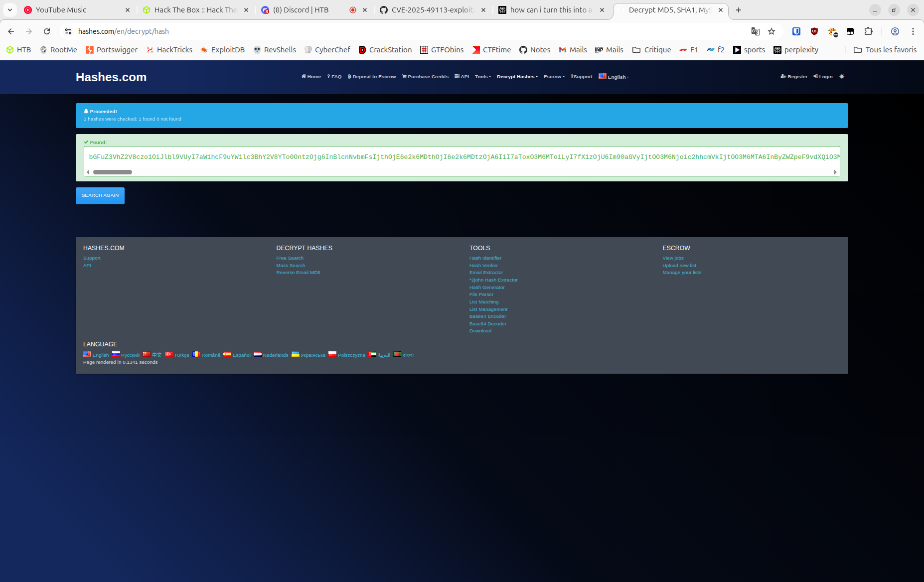The image size is (924, 582).
Task: Click the horizontal scrollbar thumb in the result box
Action: point(113,172)
